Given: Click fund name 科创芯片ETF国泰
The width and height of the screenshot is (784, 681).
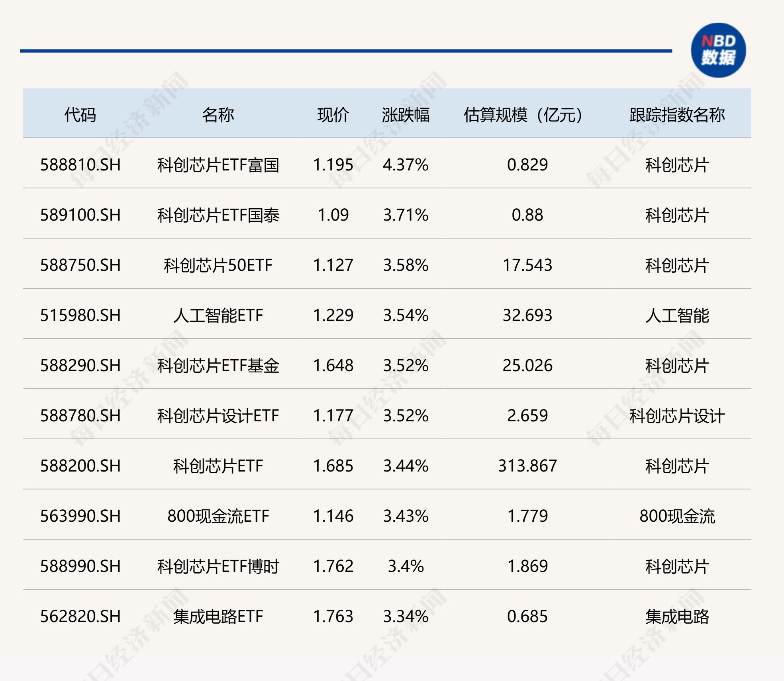Looking at the screenshot, I should pyautogui.click(x=218, y=215).
